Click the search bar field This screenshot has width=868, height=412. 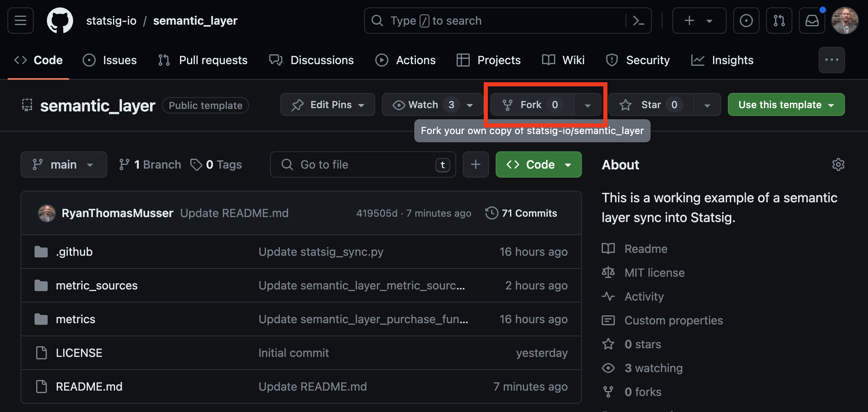508,21
